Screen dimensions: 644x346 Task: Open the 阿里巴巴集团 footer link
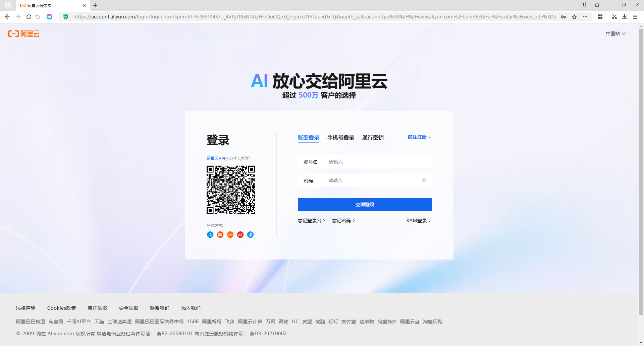pos(31,322)
